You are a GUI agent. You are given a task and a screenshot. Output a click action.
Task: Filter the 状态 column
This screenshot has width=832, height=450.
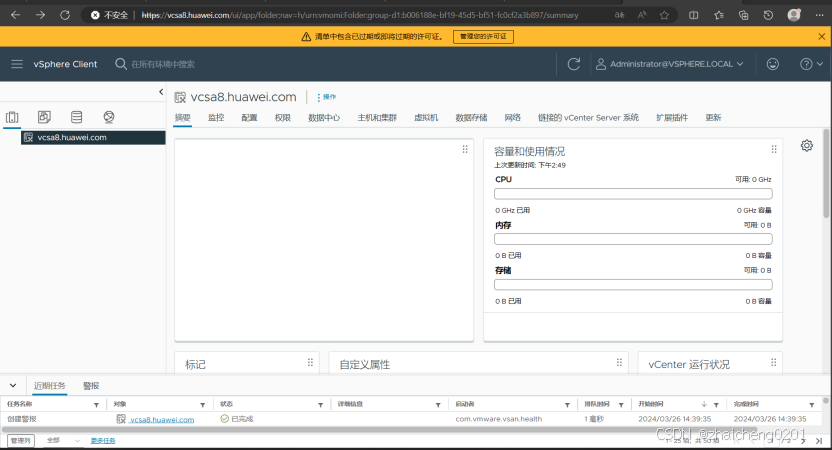click(320, 405)
